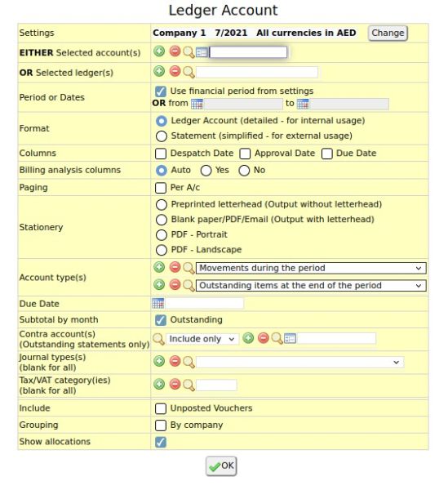Add a Contra account row
This screenshot has width=448, height=490.
coord(248,338)
